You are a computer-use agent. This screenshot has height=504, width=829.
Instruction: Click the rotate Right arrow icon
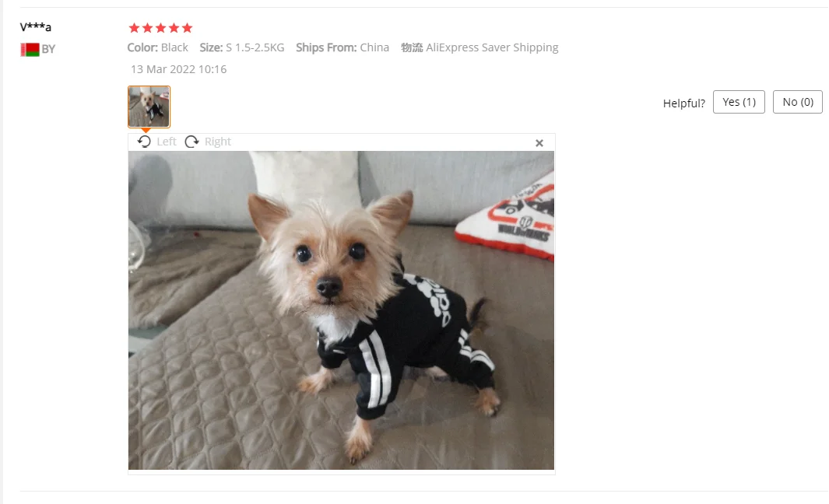coord(192,142)
